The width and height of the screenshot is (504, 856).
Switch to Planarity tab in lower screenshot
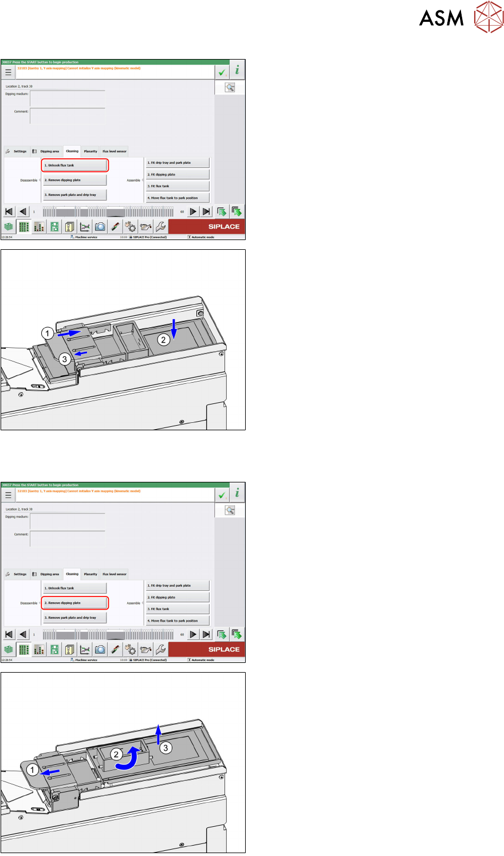pyautogui.click(x=90, y=575)
